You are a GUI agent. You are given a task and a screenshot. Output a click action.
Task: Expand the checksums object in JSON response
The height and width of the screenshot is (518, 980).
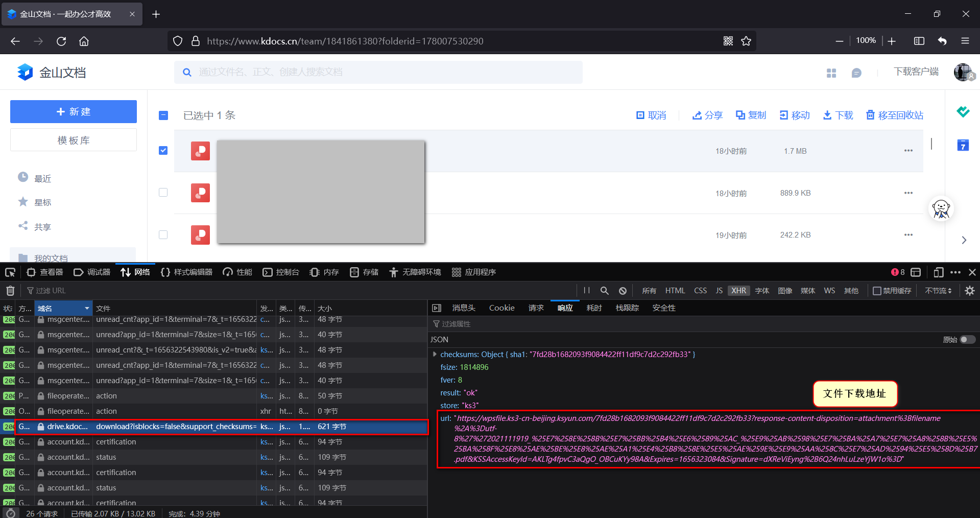pyautogui.click(x=435, y=354)
